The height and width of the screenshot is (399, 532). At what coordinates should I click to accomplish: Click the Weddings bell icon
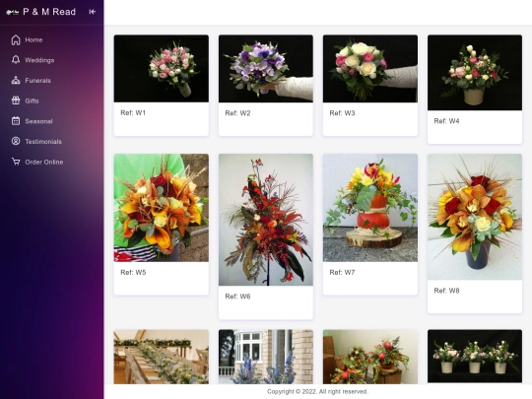pos(16,60)
